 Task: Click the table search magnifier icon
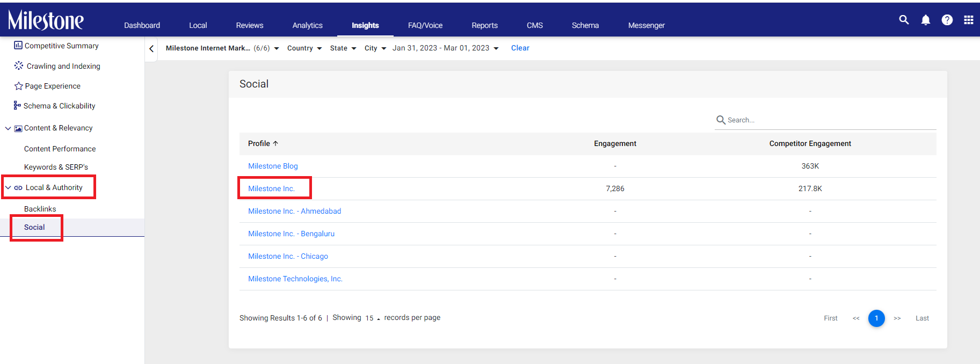(721, 120)
